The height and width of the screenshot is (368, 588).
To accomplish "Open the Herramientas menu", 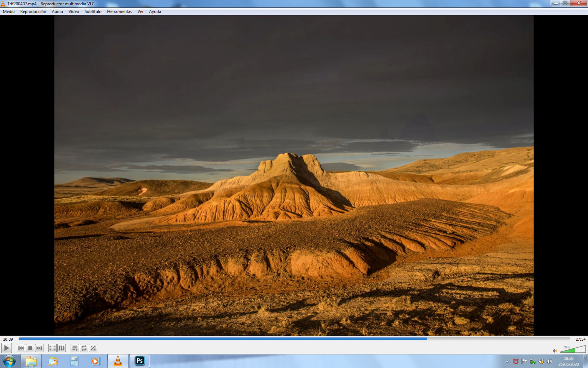I will (x=119, y=11).
